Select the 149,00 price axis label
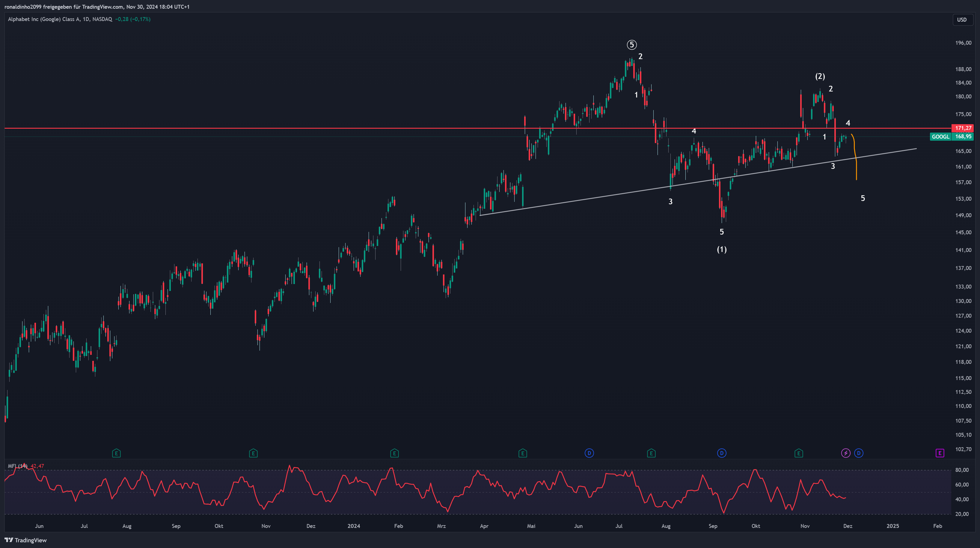The width and height of the screenshot is (980, 548). click(x=963, y=215)
